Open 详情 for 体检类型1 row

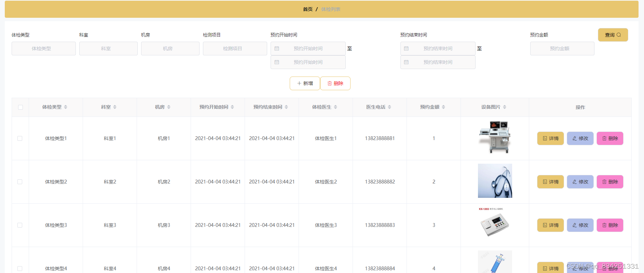click(550, 138)
